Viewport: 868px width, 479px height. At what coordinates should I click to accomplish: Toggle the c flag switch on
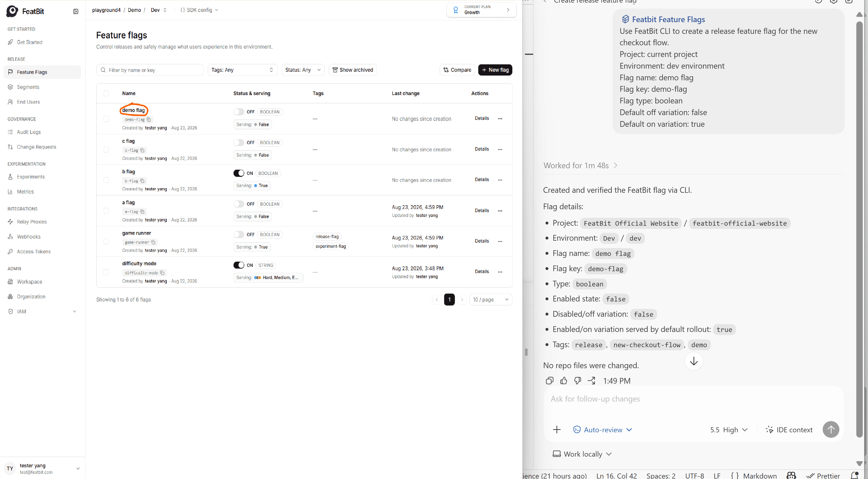(239, 142)
